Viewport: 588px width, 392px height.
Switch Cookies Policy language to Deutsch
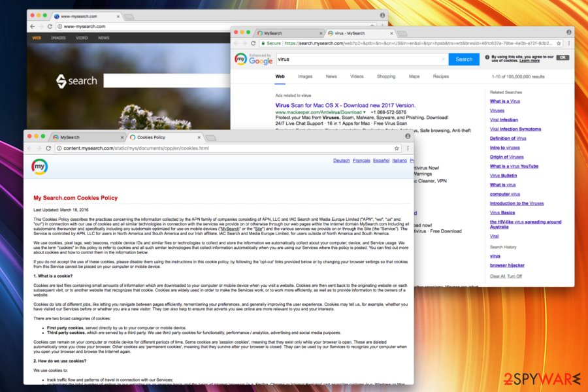[x=341, y=161]
